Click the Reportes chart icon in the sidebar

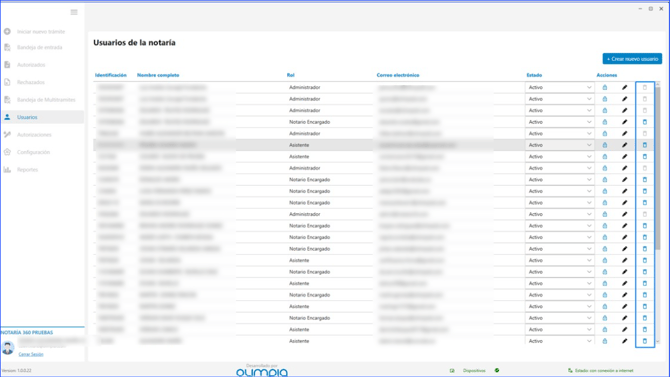point(7,169)
